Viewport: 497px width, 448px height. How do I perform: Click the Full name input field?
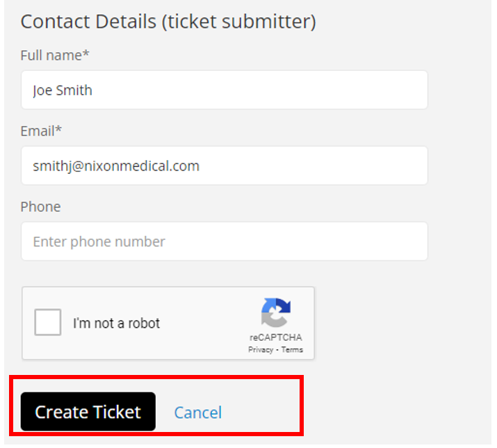tap(224, 90)
